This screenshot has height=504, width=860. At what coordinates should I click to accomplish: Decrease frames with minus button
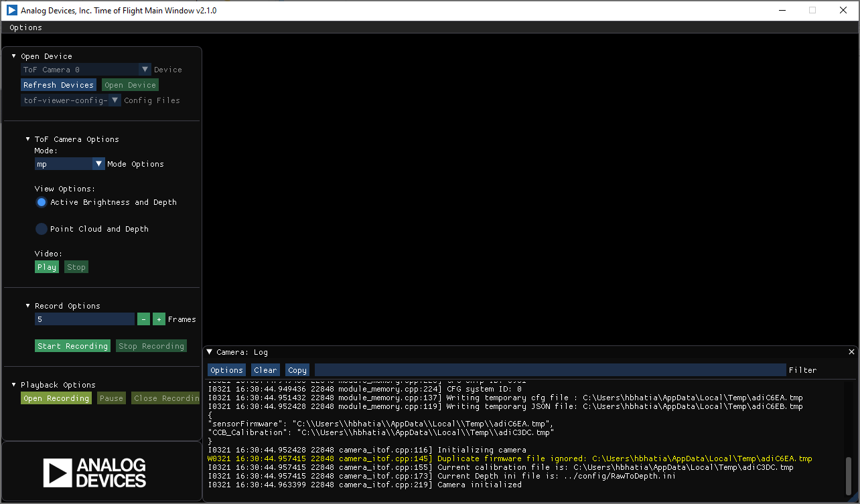coord(143,319)
